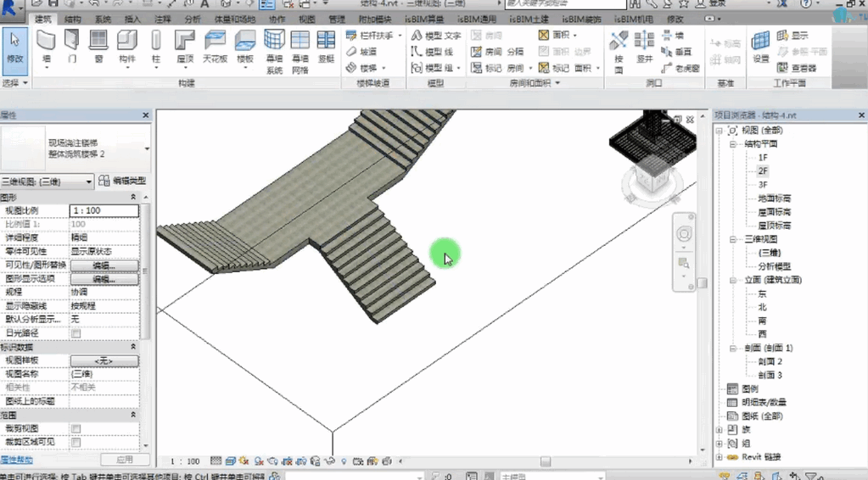Click the Window (窗) tool icon
The height and width of the screenshot is (480, 868).
(98, 42)
